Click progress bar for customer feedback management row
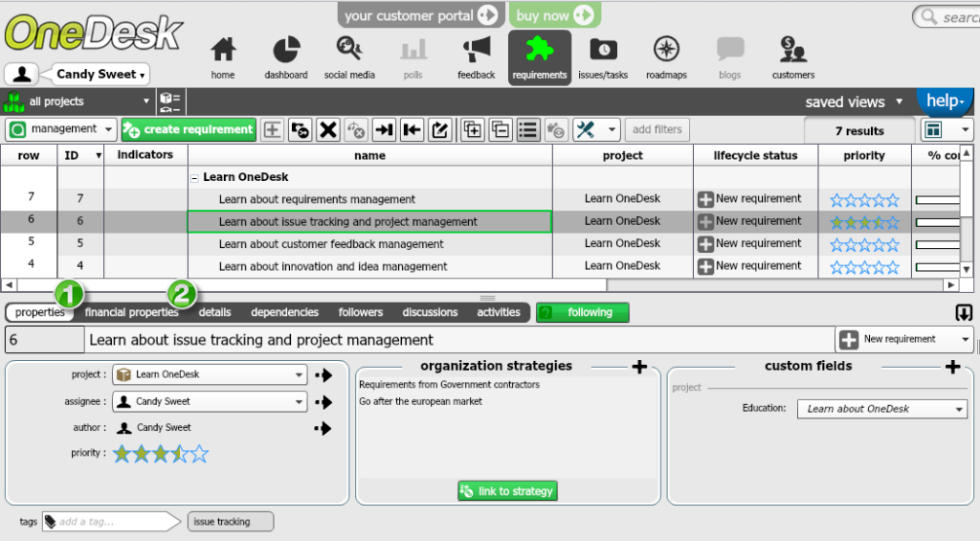The width and height of the screenshot is (980, 541). 938,244
